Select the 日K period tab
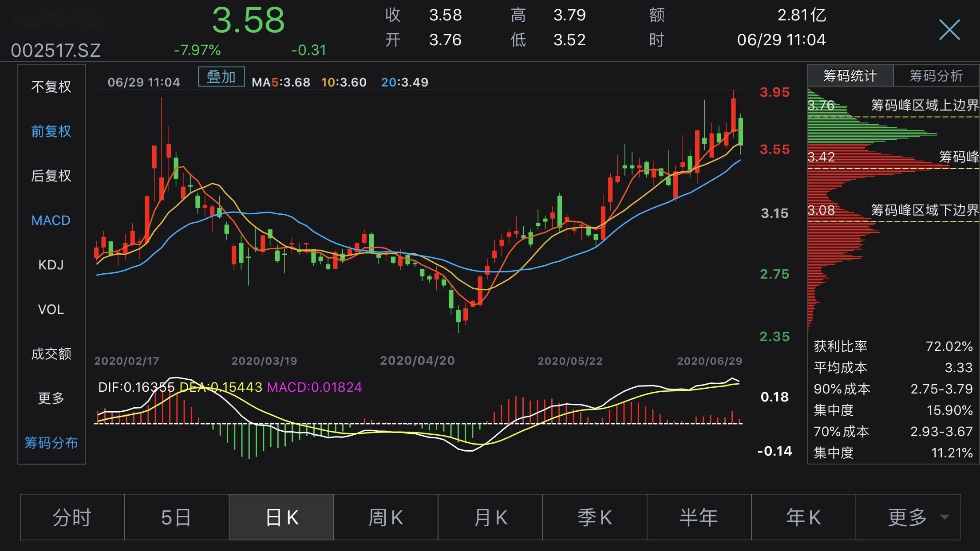980x551 pixels. click(x=281, y=517)
